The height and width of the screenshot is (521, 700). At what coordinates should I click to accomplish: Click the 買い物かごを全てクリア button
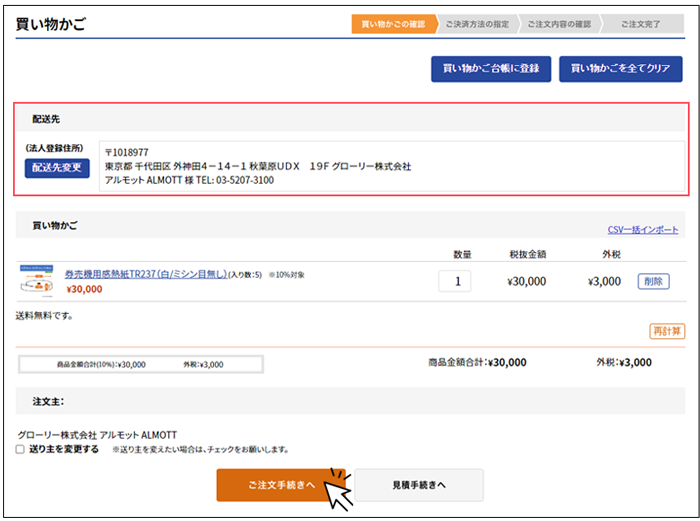[x=621, y=69]
